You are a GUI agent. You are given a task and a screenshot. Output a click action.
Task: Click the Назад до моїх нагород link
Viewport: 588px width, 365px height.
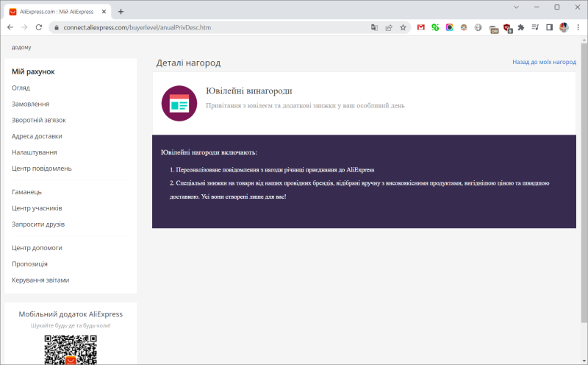click(x=544, y=63)
